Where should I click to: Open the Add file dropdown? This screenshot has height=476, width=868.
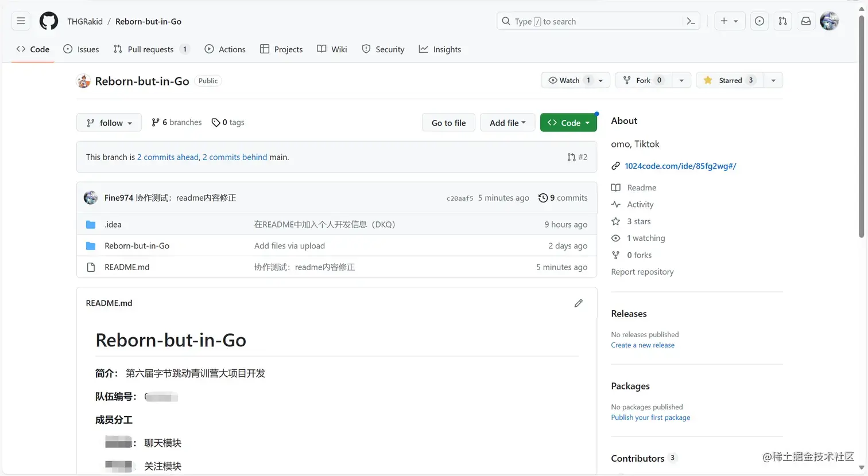click(507, 123)
